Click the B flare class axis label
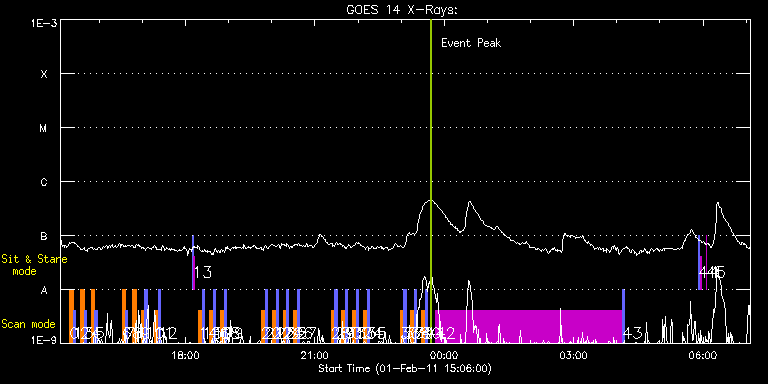The image size is (768, 384). click(44, 236)
